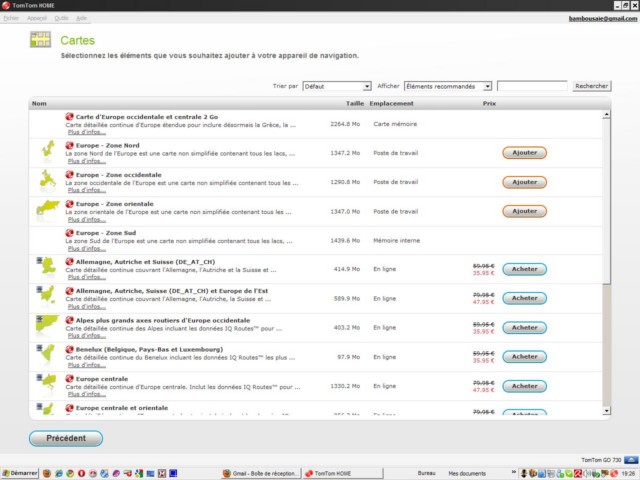The image size is (640, 480).
Task: Click the TomTom icon beside Alpes plus grands axes
Action: coord(69,320)
